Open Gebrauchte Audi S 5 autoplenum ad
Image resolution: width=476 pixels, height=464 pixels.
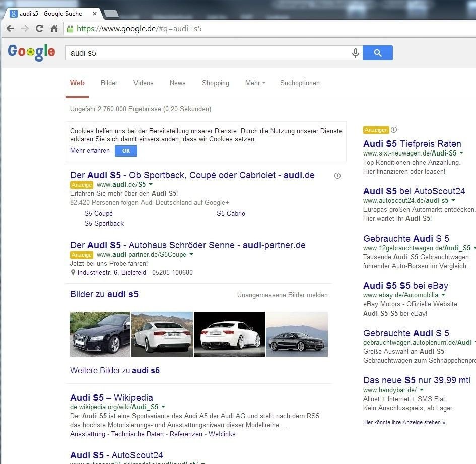(406, 333)
